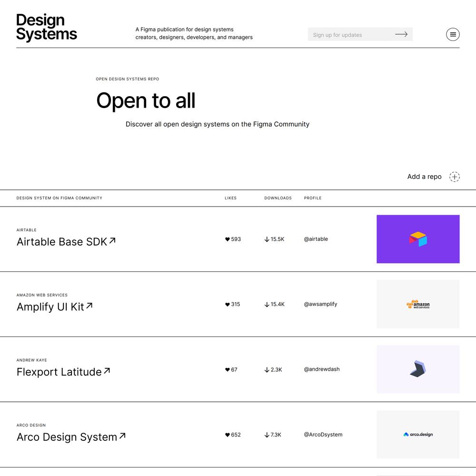Click the Add a repo link
The image size is (476, 476).
pos(424,177)
